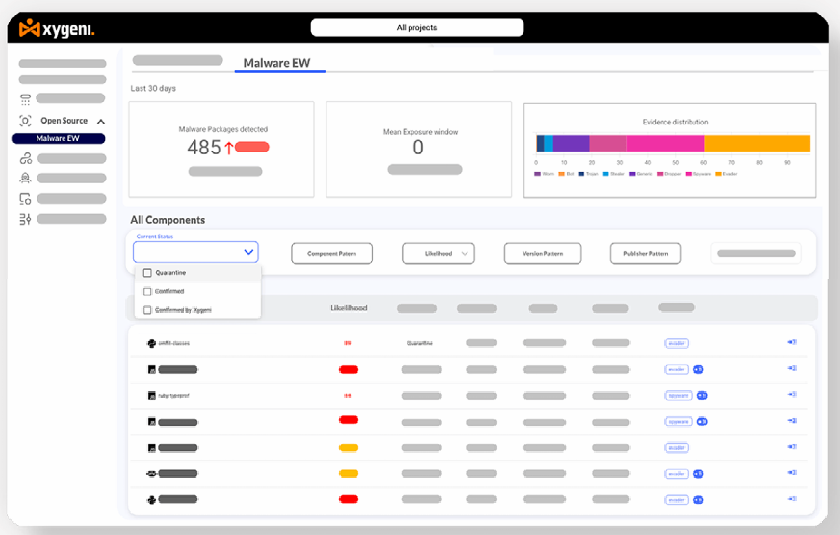Click the Component Pattern filter button

coord(331,254)
